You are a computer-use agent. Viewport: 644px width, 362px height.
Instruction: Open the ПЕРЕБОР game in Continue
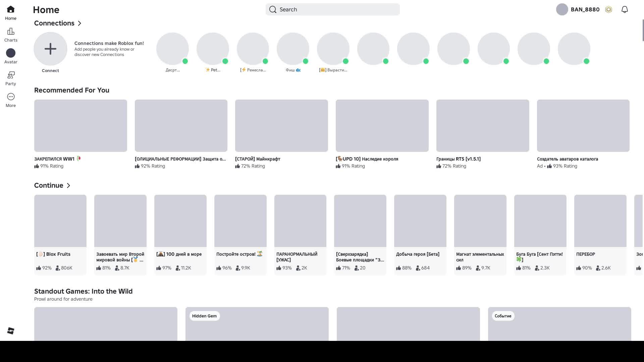pyautogui.click(x=600, y=221)
